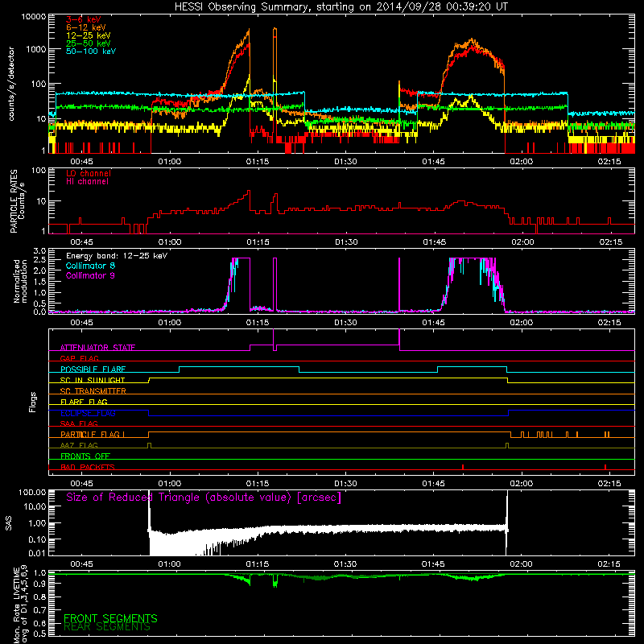Click the 3.0 modulation tick value
The image size is (644, 644).
(x=39, y=251)
